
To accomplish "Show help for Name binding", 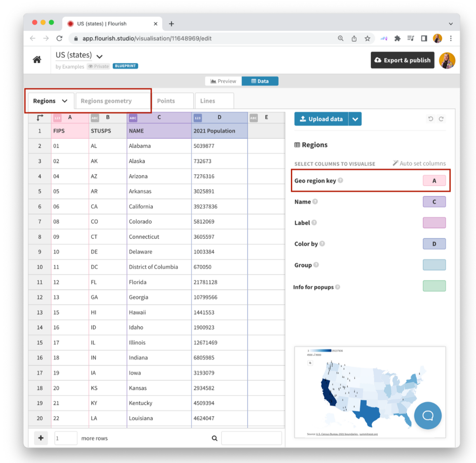I will point(315,201).
